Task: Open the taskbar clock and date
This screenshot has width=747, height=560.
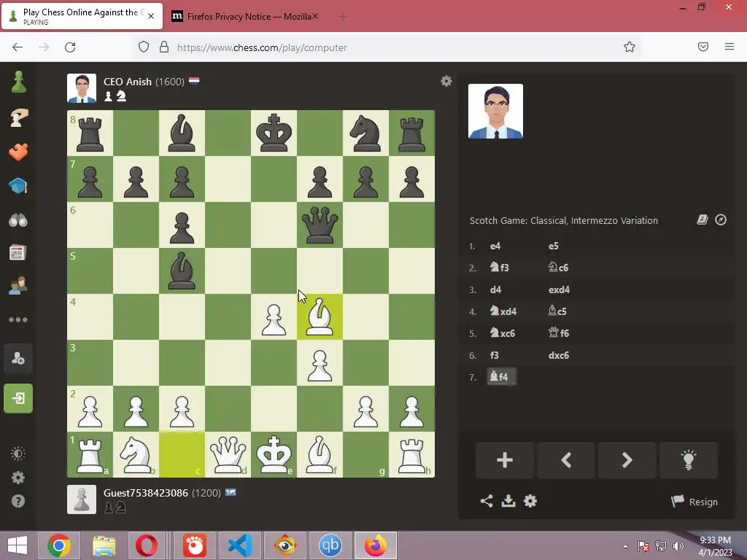Action: [x=715, y=546]
